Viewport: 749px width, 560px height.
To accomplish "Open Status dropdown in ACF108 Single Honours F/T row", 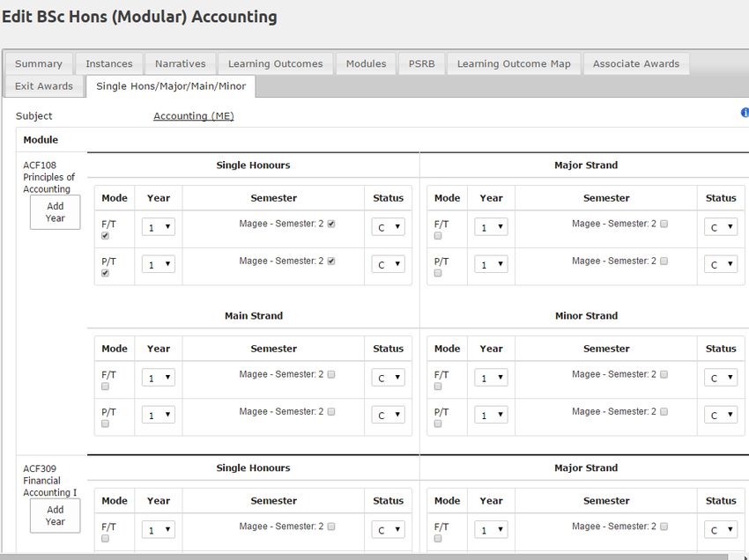I will pos(389,227).
